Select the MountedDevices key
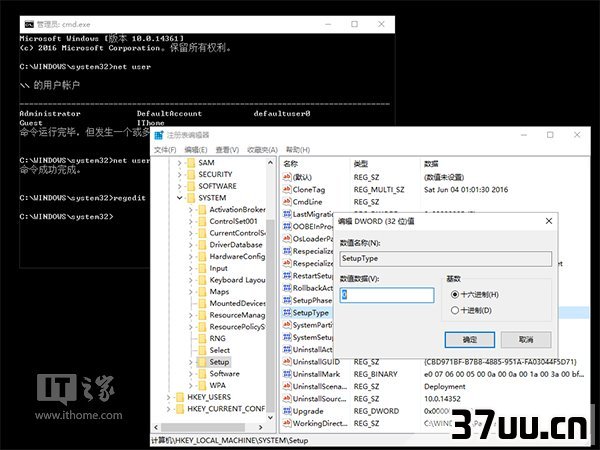 (x=237, y=303)
